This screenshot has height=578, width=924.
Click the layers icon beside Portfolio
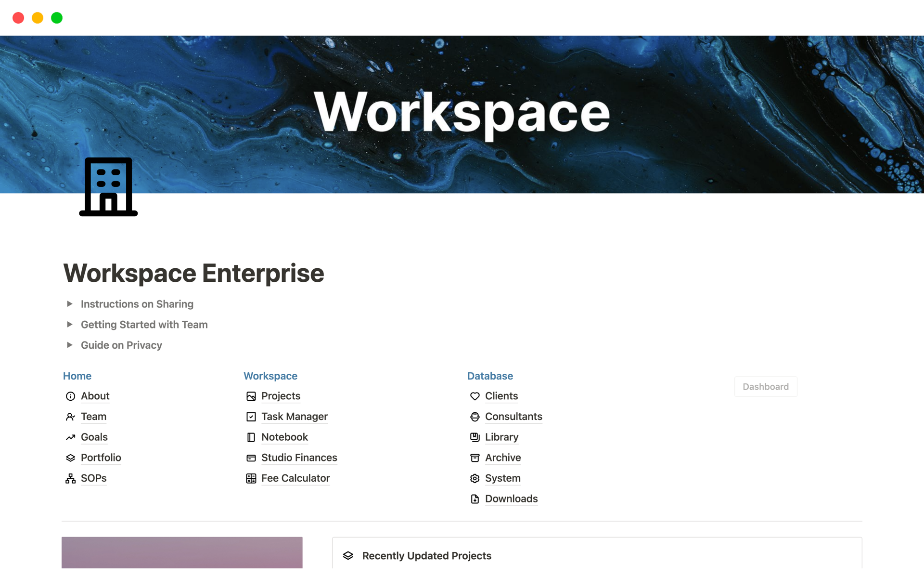pyautogui.click(x=70, y=458)
